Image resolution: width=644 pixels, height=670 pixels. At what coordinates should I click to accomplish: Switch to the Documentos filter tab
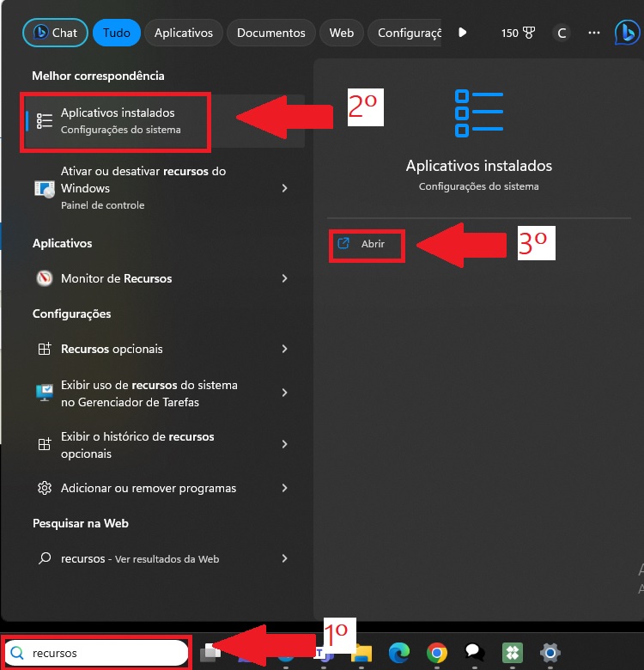click(270, 33)
